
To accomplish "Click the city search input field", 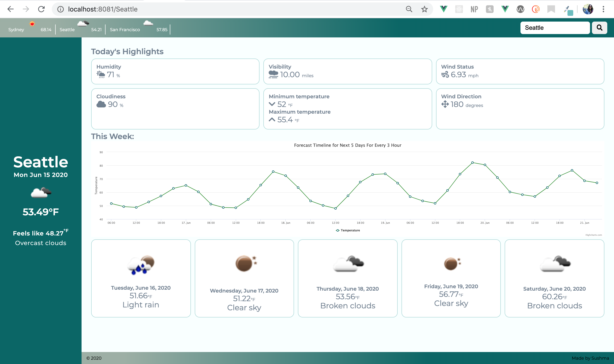I will click(555, 28).
